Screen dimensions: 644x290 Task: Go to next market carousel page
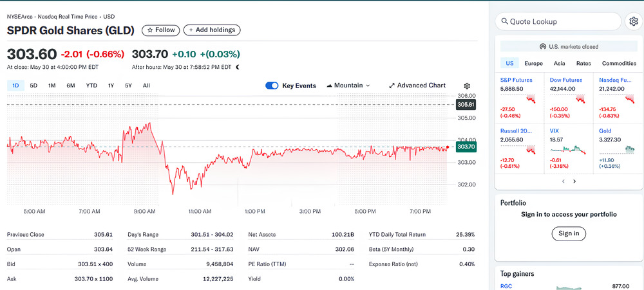[574, 181]
